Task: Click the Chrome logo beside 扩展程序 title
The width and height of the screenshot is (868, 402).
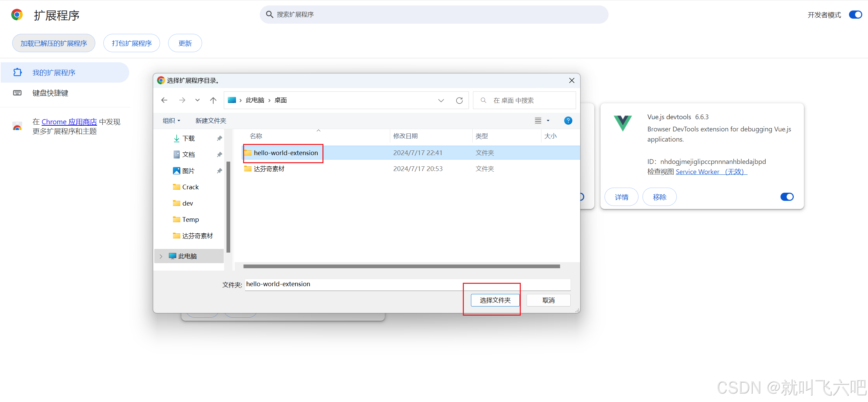Action: [17, 15]
